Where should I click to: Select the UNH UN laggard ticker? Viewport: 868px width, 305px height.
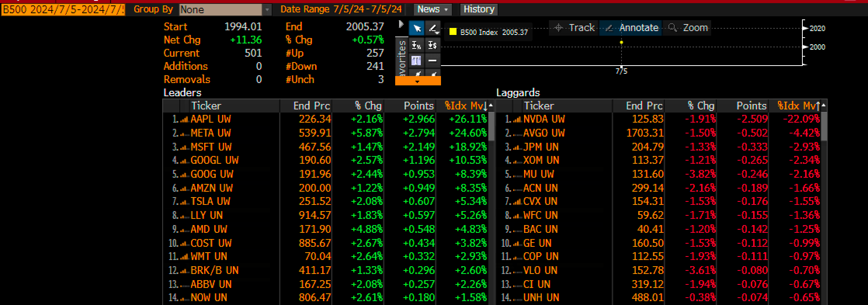pyautogui.click(x=541, y=298)
